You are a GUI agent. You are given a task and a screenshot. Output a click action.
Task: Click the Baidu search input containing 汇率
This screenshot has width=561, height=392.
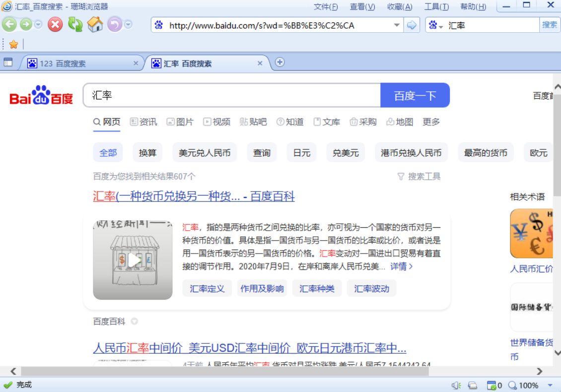(232, 95)
